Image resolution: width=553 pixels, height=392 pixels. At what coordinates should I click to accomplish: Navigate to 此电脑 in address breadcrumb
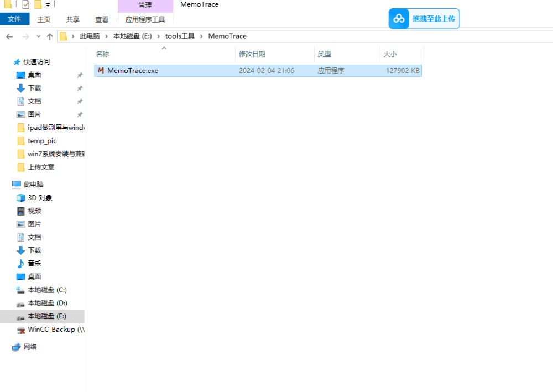[90, 36]
